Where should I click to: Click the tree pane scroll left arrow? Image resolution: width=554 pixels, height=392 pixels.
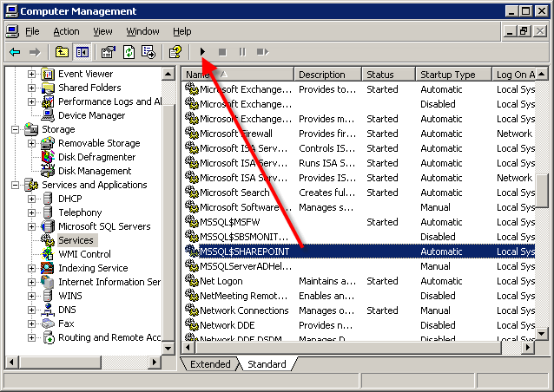(x=11, y=362)
